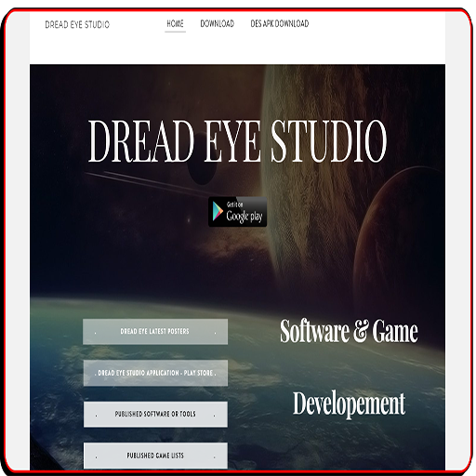The height and width of the screenshot is (476, 476).
Task: Click the Google Play triangle logo icon
Action: (x=218, y=211)
